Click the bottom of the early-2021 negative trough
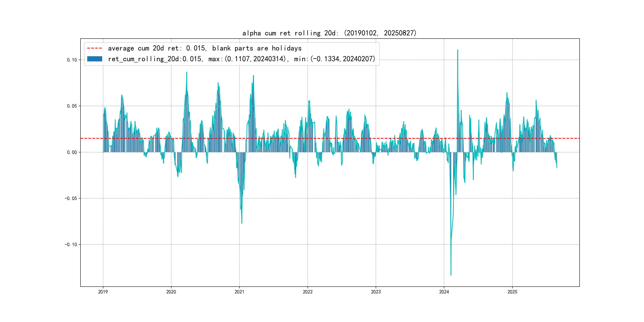644x322 pixels. pyautogui.click(x=242, y=223)
